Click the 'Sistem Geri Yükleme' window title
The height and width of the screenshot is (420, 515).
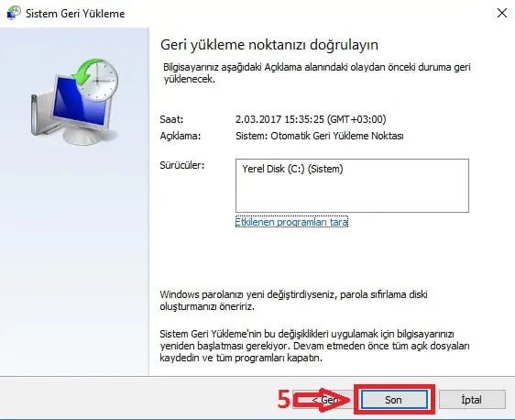click(75, 14)
